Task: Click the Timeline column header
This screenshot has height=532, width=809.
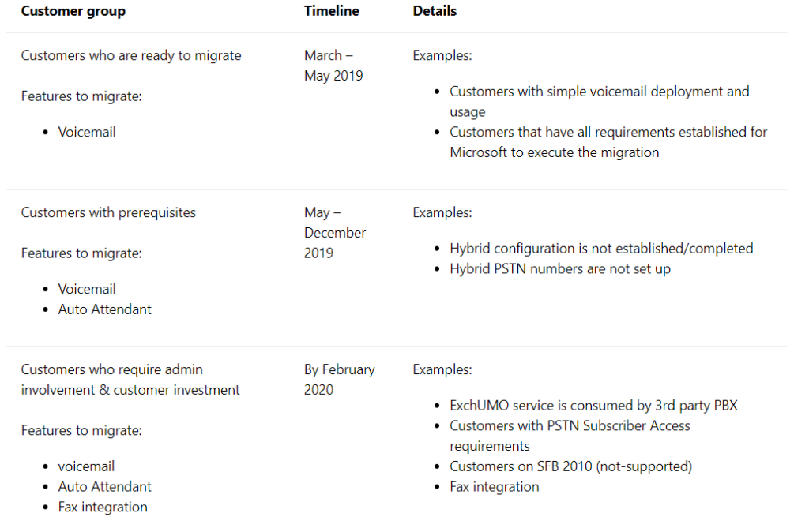Action: 332,11
